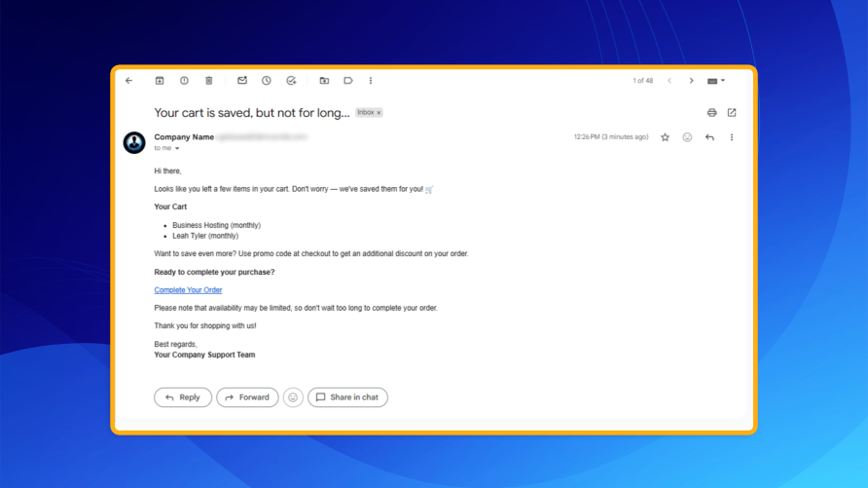Click the Forward button
868x488 pixels.
coord(247,397)
